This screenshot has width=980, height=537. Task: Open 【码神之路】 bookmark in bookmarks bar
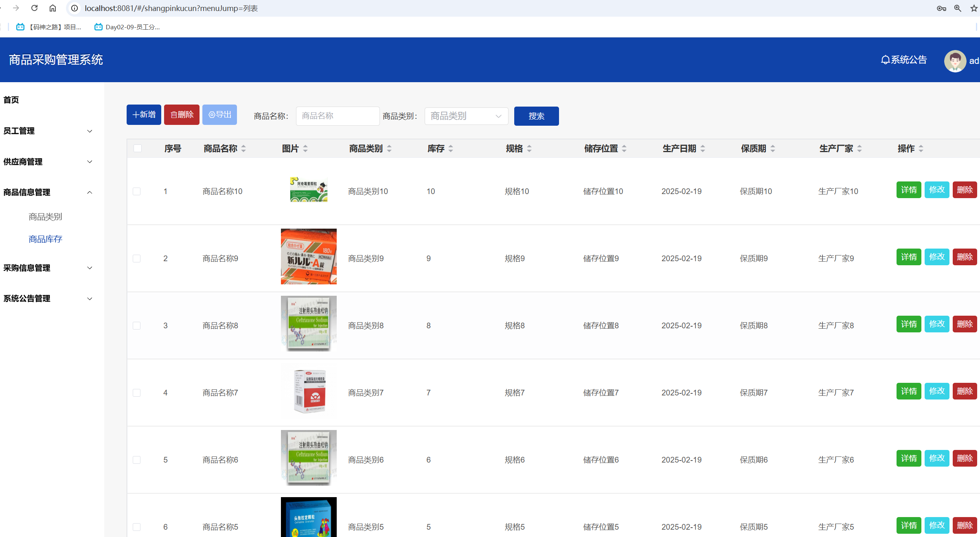49,27
